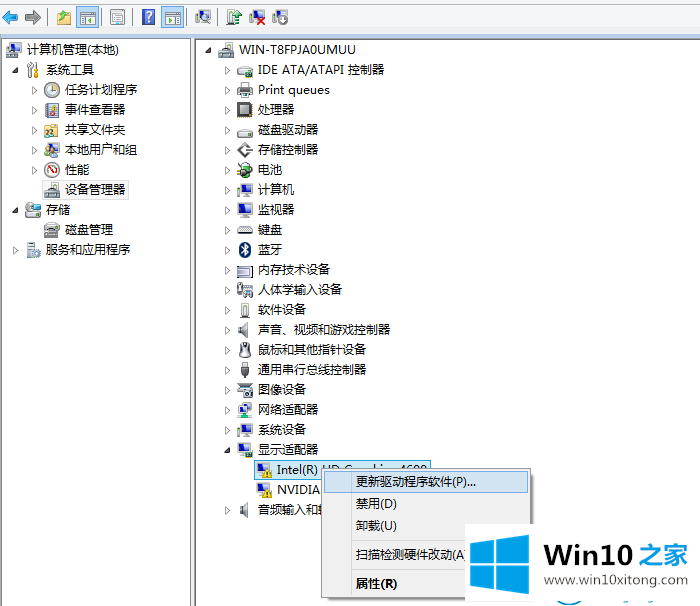Select the 系统设备 category
Image resolution: width=700 pixels, height=606 pixels.
pos(282,430)
